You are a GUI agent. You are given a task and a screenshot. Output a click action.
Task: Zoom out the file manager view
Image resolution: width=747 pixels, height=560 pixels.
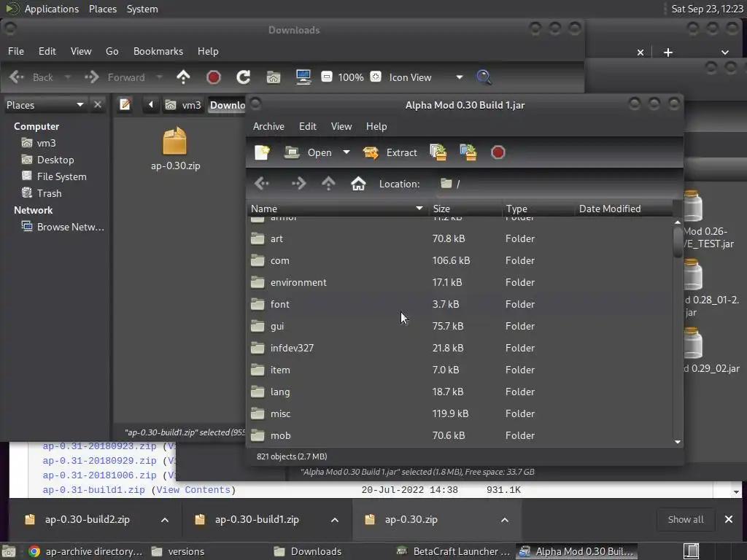[327, 77]
